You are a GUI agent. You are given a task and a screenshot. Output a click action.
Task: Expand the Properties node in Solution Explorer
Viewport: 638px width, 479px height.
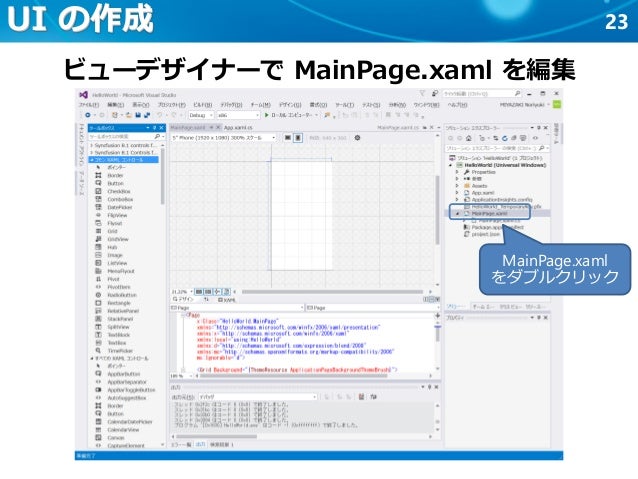point(457,172)
